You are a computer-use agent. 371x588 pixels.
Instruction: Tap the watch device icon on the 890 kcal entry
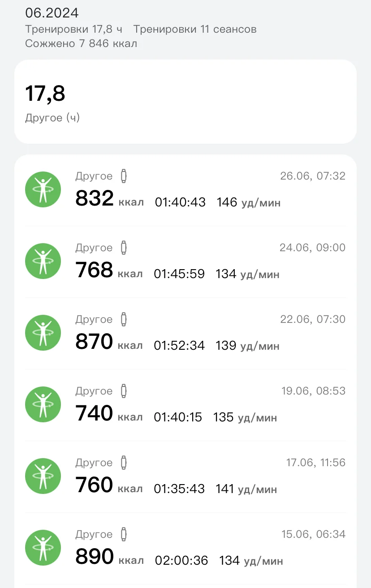(x=124, y=535)
